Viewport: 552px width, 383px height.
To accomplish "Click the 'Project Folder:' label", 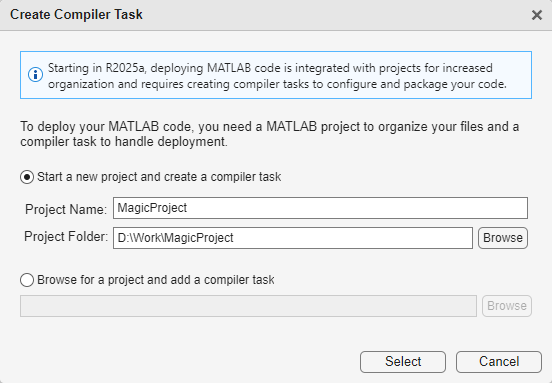I will [66, 237].
